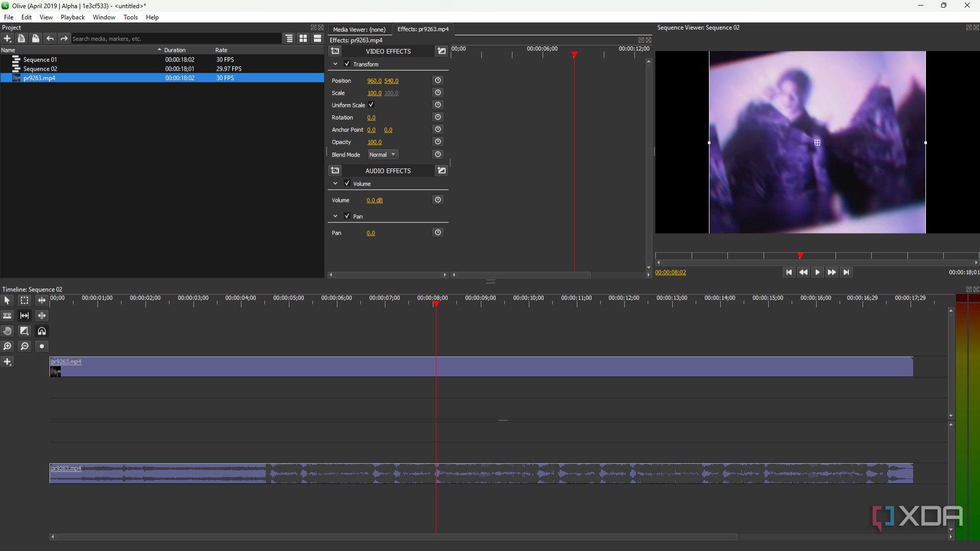
Task: Open the Tools menu
Action: pos(131,17)
